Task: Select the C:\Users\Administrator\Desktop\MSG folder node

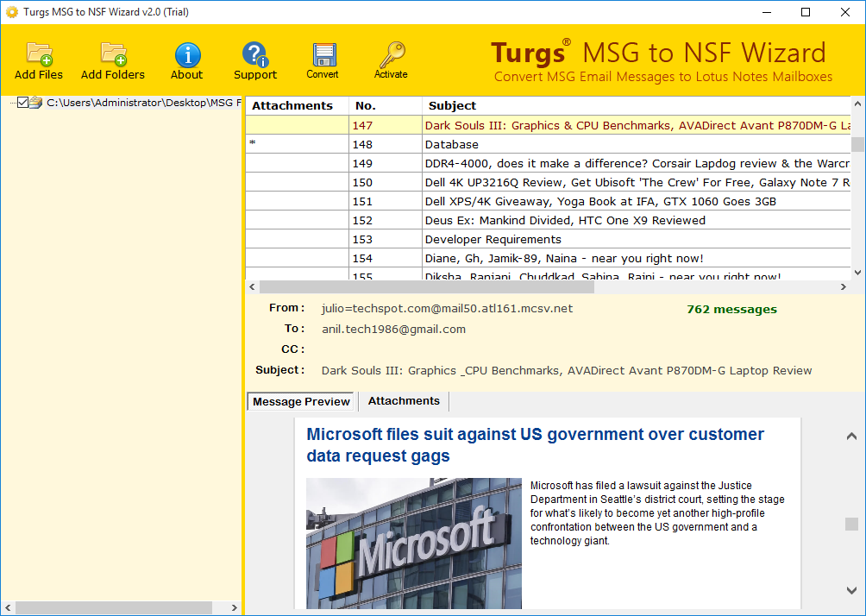Action: point(143,102)
